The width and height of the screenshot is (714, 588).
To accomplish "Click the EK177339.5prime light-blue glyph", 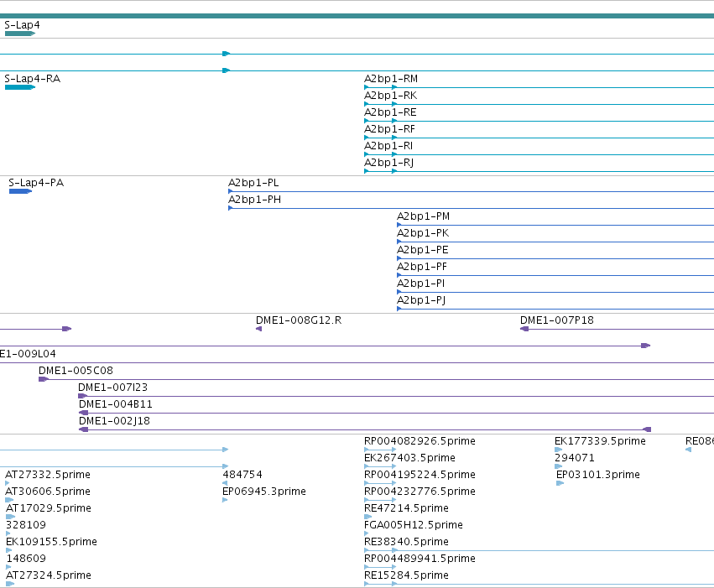I will click(x=558, y=450).
